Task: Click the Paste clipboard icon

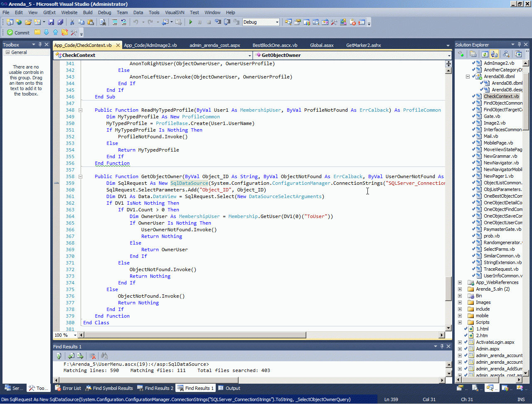Action: (x=90, y=22)
